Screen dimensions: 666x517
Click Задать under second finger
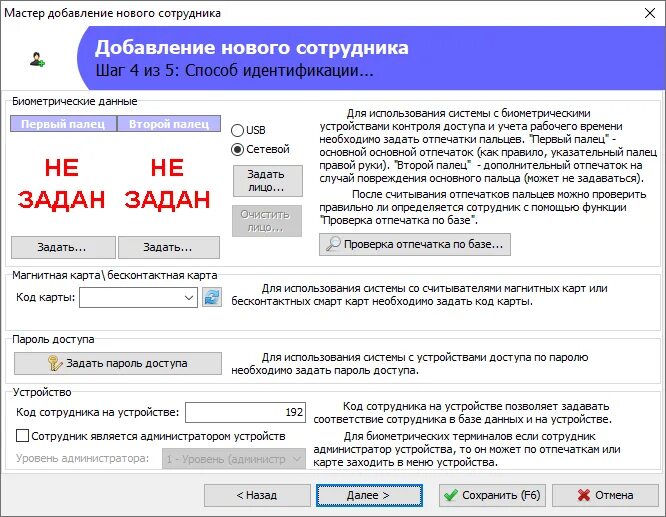coord(169,247)
